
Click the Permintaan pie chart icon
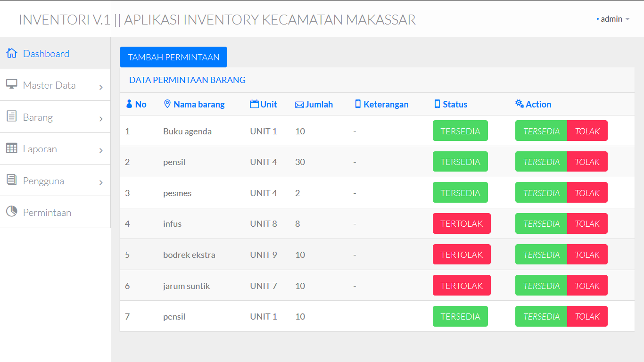(12, 212)
